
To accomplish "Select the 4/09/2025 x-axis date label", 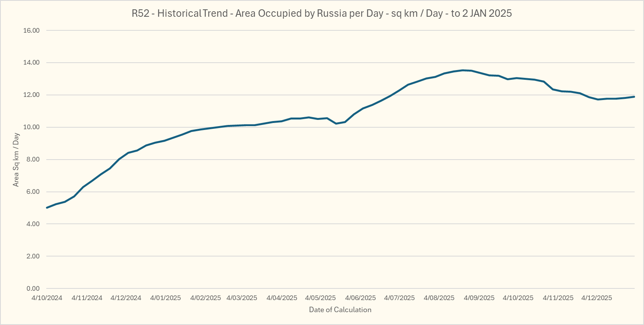I will 479,298.
